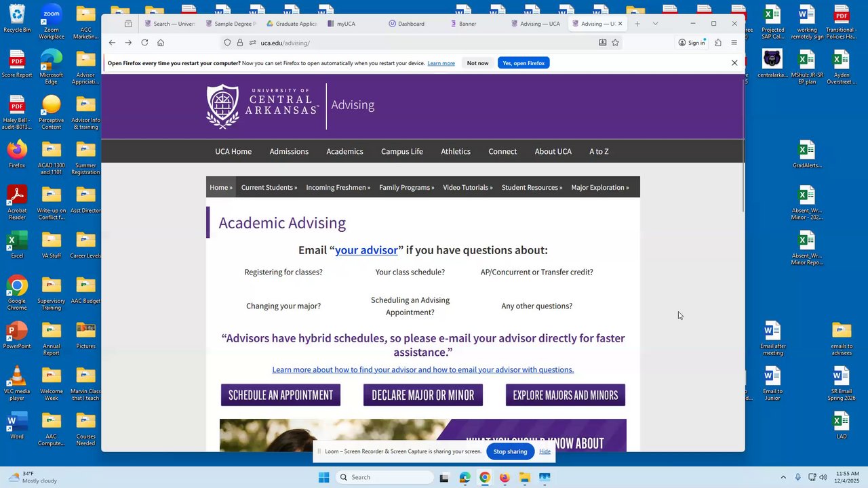Open a new tab with the plus icon
The width and height of the screenshot is (868, 488).
637,24
